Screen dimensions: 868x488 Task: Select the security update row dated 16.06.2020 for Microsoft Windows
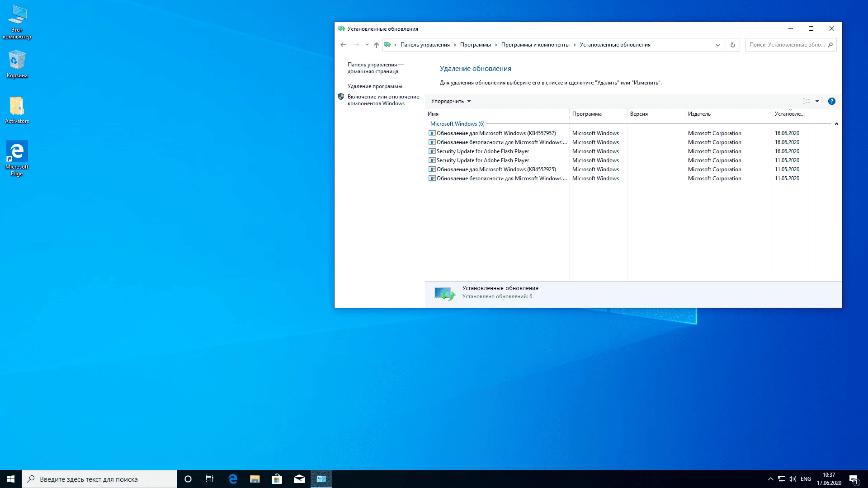click(617, 142)
